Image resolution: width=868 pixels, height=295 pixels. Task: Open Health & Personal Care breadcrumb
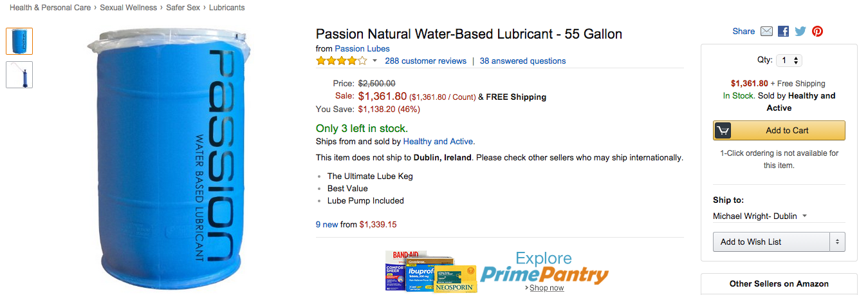[50, 8]
